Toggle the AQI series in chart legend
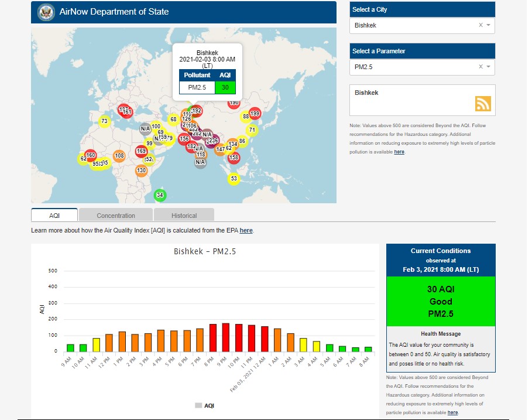This screenshot has height=420, width=532. (x=204, y=405)
